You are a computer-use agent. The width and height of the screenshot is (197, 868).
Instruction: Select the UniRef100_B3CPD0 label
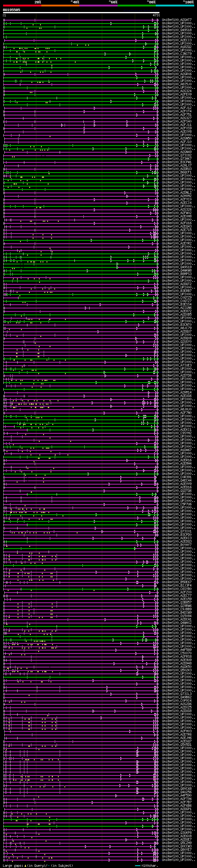coord(177,535)
